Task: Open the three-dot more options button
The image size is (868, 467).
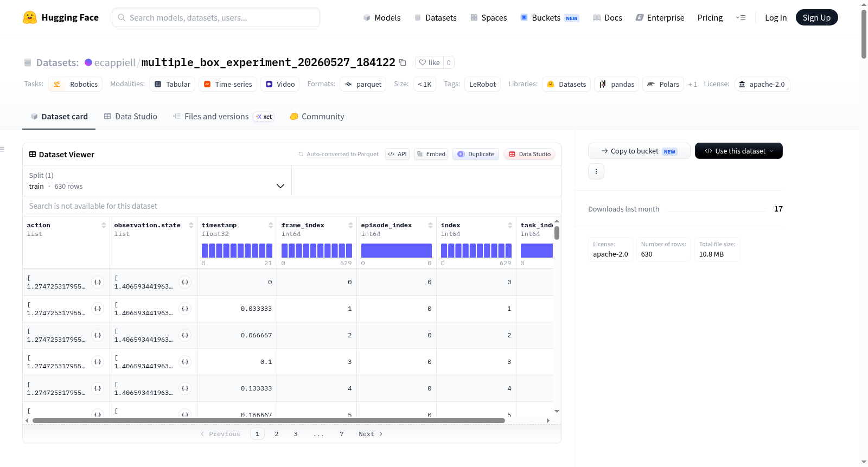Action: pyautogui.click(x=596, y=171)
